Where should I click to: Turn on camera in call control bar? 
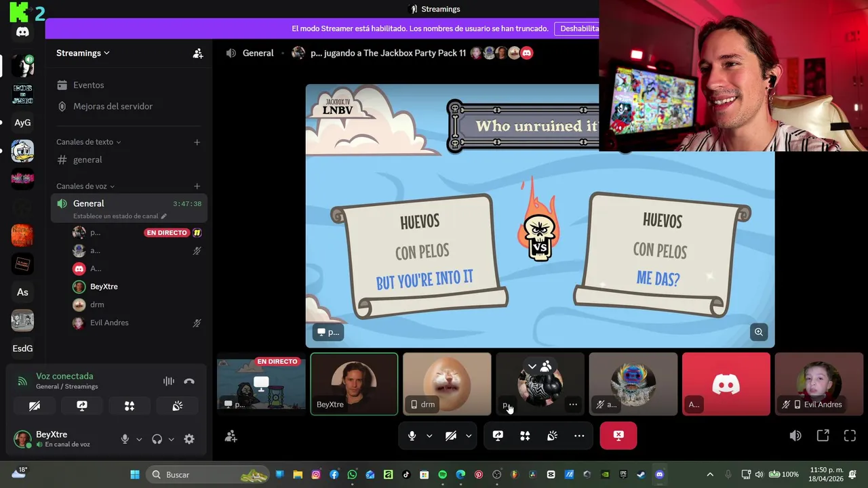click(x=450, y=436)
